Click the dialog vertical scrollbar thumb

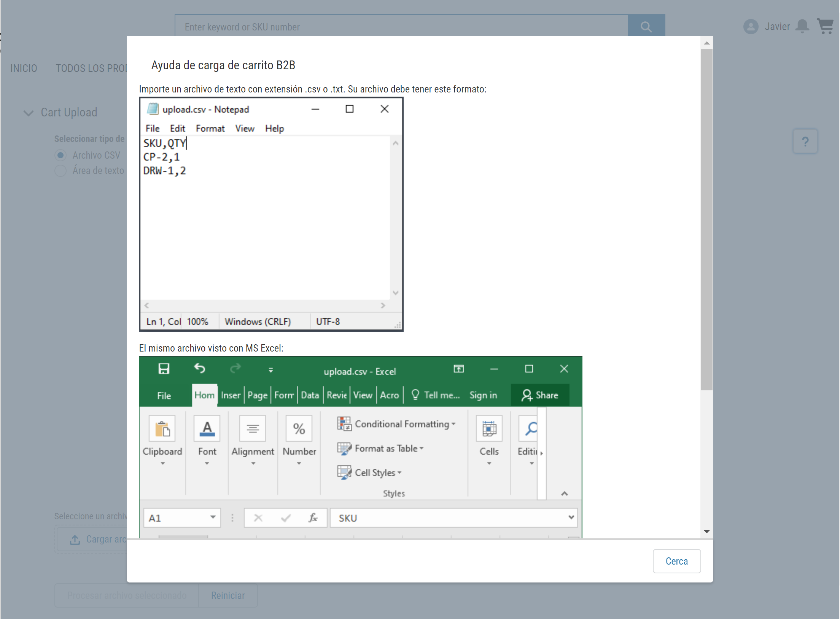[x=706, y=219]
